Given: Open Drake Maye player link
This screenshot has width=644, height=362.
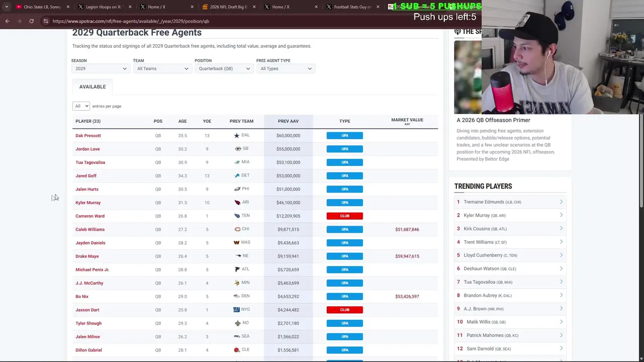Looking at the screenshot, I should (x=87, y=256).
